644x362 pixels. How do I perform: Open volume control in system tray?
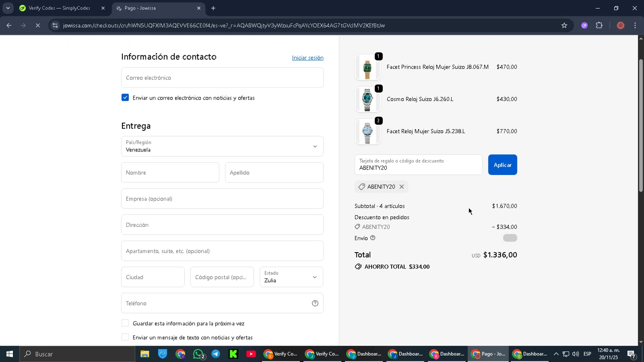[575, 354]
